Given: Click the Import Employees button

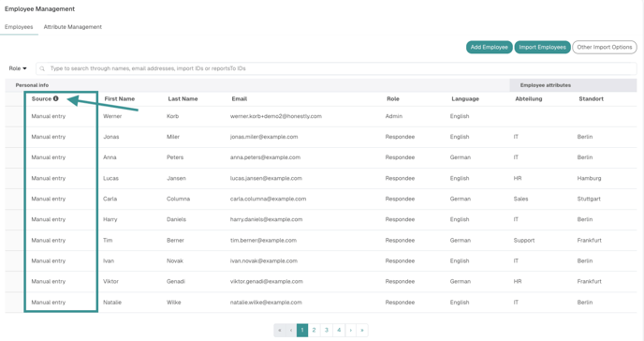Looking at the screenshot, I should 543,47.
